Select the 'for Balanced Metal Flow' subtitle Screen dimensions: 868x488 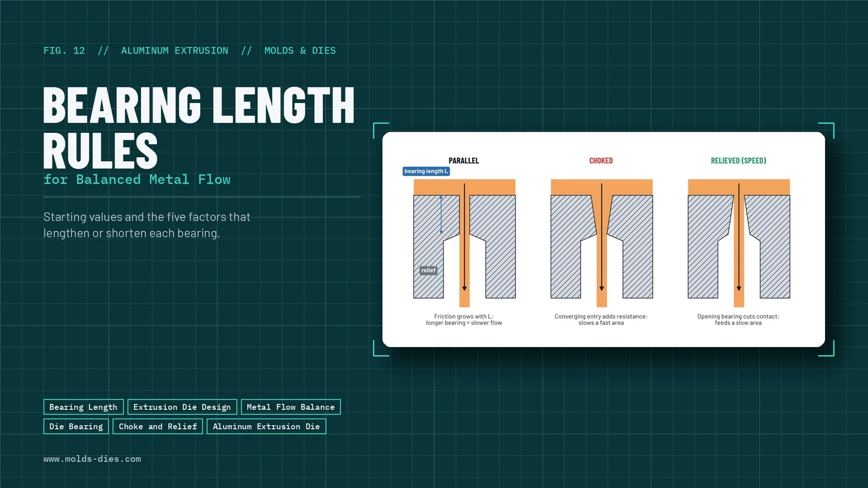pos(137,179)
